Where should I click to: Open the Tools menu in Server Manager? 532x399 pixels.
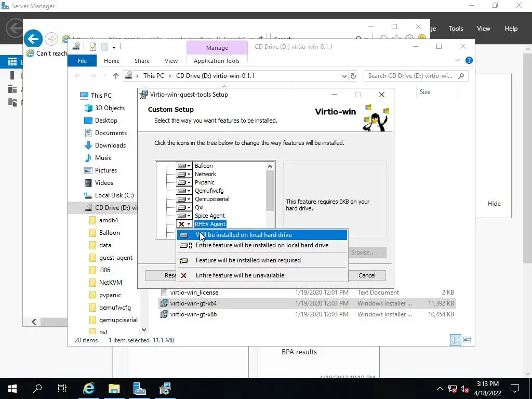456,29
